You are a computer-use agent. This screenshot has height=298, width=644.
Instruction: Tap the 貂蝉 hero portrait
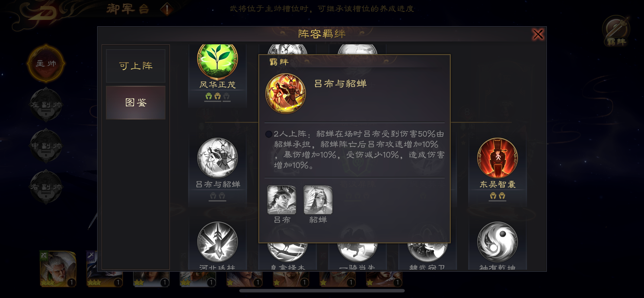(x=318, y=200)
